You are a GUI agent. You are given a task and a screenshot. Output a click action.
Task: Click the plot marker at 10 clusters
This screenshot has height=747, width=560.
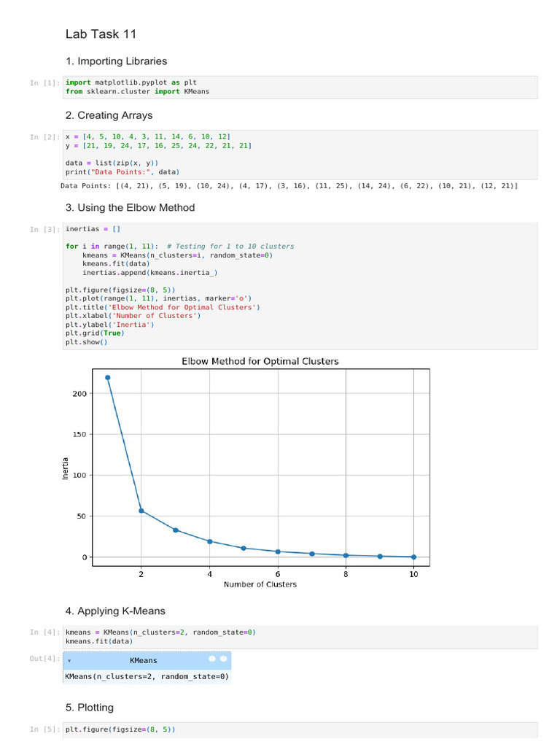tap(413, 557)
